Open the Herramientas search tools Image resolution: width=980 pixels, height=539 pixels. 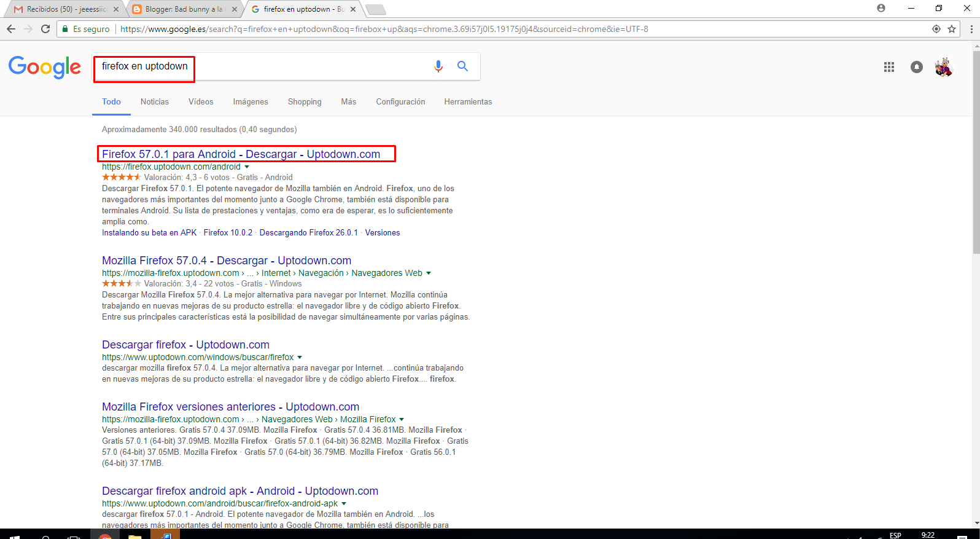click(x=468, y=102)
